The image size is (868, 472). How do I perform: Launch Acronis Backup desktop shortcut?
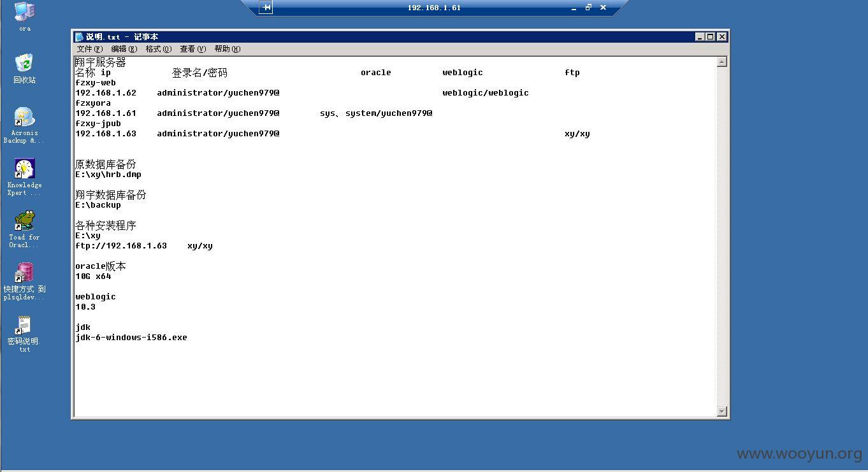[x=24, y=125]
